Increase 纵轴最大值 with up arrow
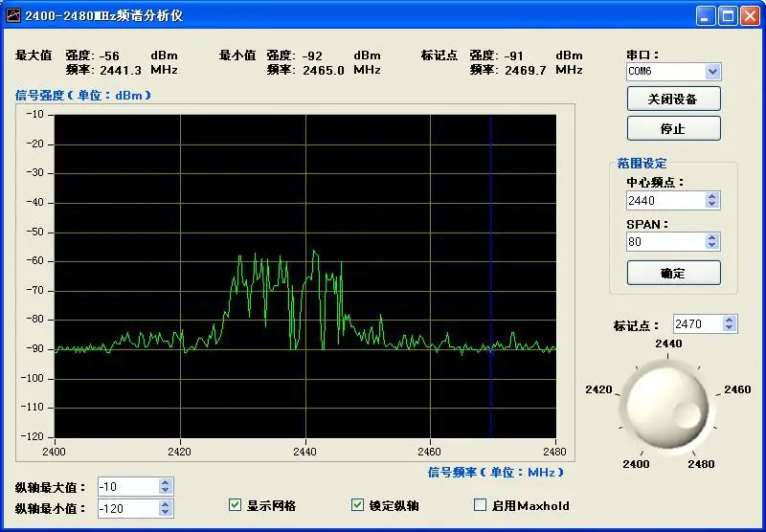Screen dimensions: 766x532 click(166, 482)
